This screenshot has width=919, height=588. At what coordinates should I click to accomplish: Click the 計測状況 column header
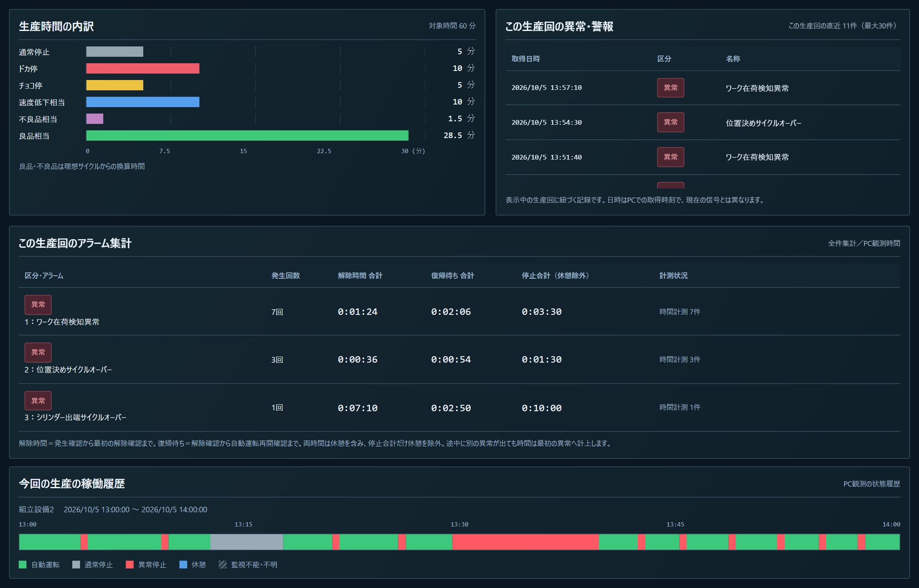(x=673, y=276)
